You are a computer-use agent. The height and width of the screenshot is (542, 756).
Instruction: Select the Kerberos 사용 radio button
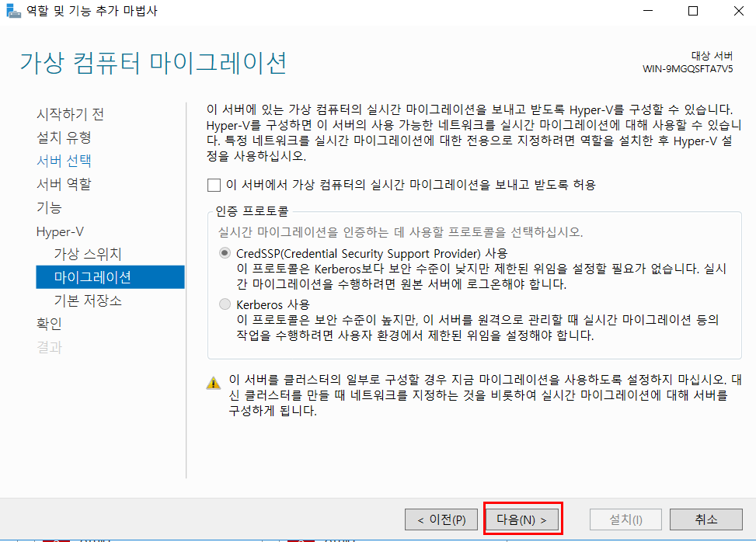coord(225,304)
